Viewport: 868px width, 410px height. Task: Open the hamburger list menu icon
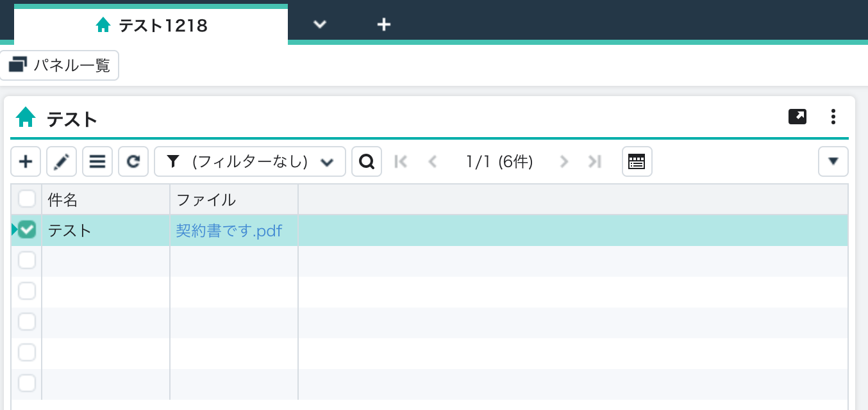[97, 161]
